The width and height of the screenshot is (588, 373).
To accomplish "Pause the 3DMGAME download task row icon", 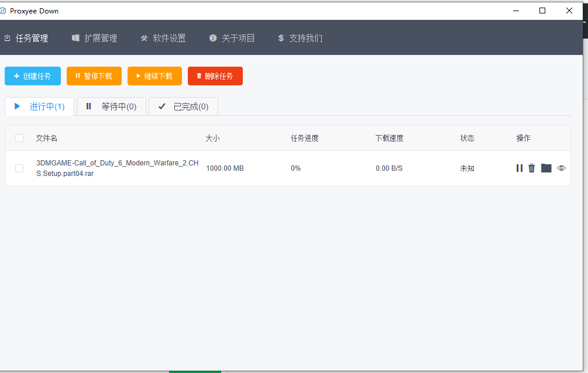I will tap(520, 168).
